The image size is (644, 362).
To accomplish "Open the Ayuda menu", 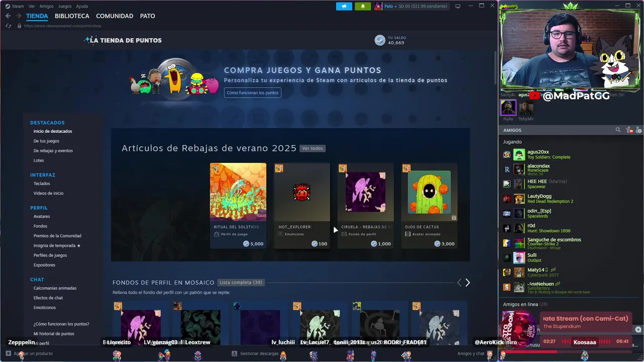I will tap(82, 6).
